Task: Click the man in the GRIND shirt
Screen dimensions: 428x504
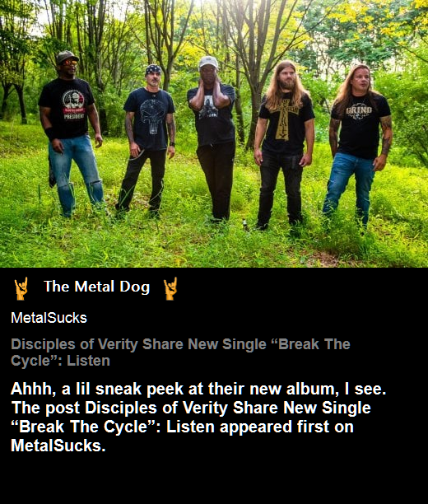Action: (357, 147)
